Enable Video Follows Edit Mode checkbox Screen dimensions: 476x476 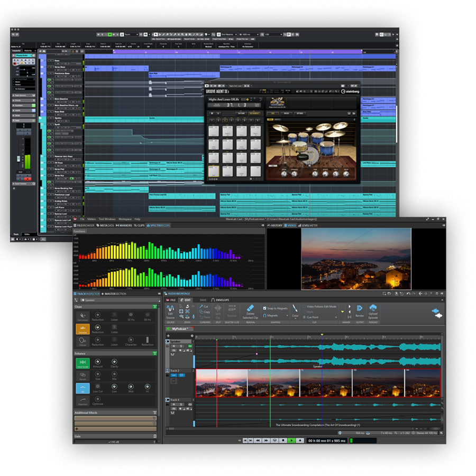tap(305, 306)
